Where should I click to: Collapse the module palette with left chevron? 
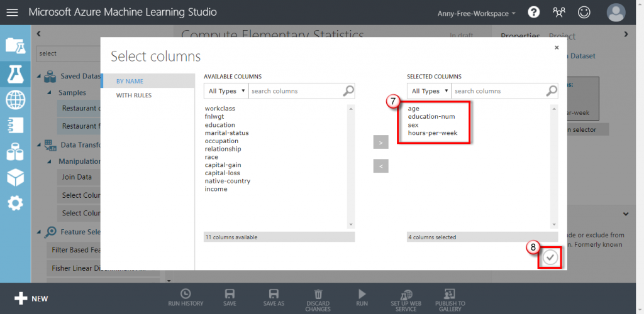39,34
